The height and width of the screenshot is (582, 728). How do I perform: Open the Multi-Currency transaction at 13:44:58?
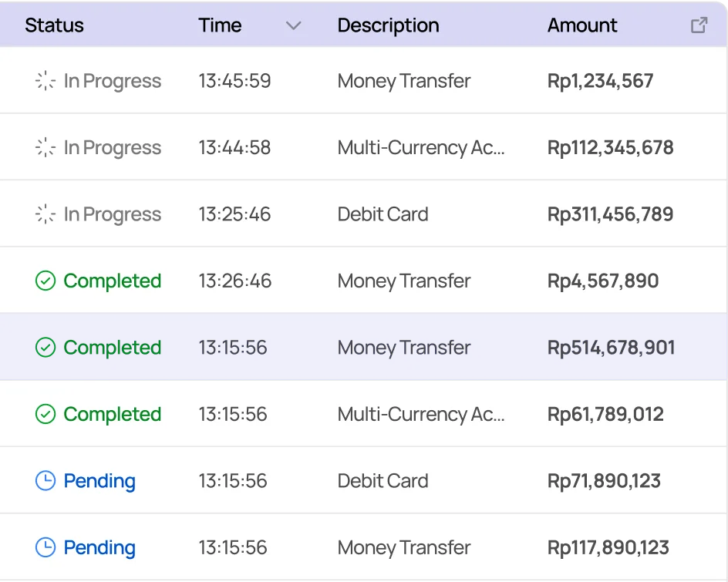pos(421,148)
